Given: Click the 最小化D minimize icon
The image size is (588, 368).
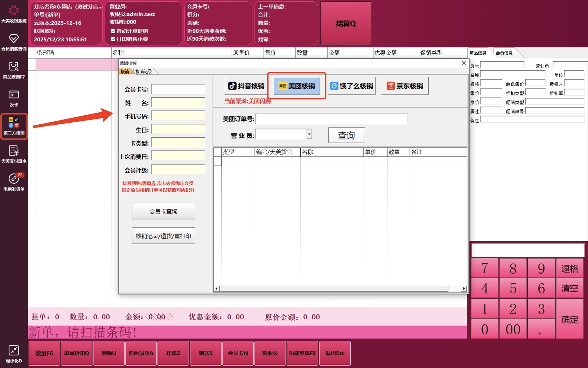Looking at the screenshot, I should (x=14, y=350).
